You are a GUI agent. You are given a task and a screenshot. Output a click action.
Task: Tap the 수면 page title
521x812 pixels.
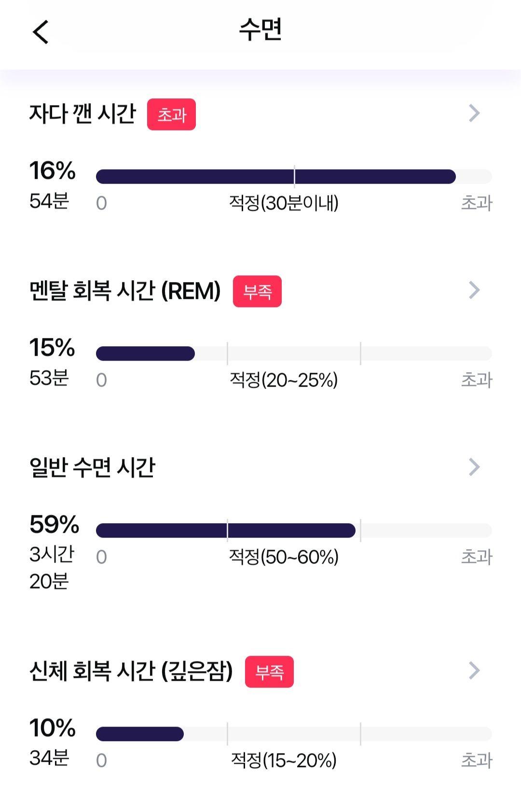tap(260, 30)
